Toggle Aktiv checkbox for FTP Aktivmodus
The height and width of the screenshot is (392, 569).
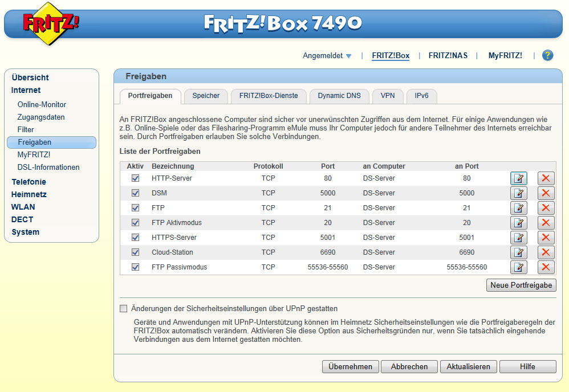click(135, 223)
